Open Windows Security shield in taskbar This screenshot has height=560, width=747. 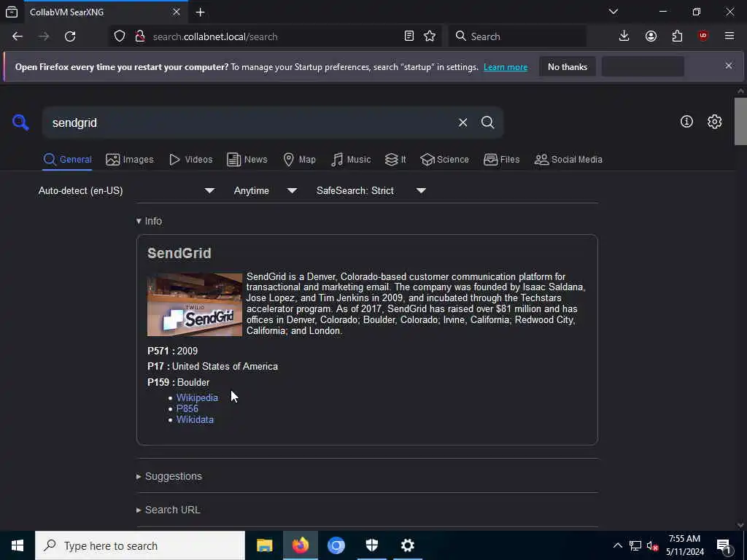tap(371, 545)
